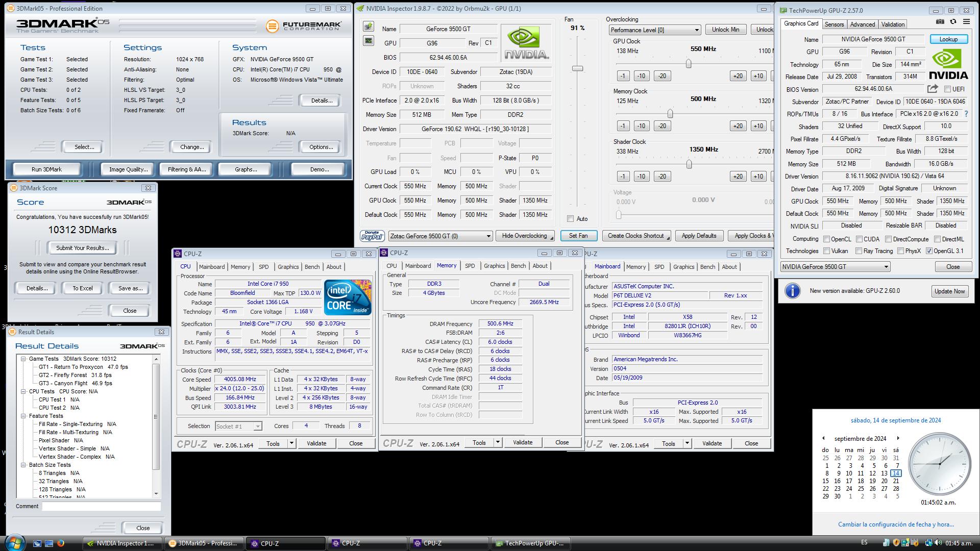Click GPU-Z screenshot camera icon
The height and width of the screenshot is (551, 980).
coord(940,22)
